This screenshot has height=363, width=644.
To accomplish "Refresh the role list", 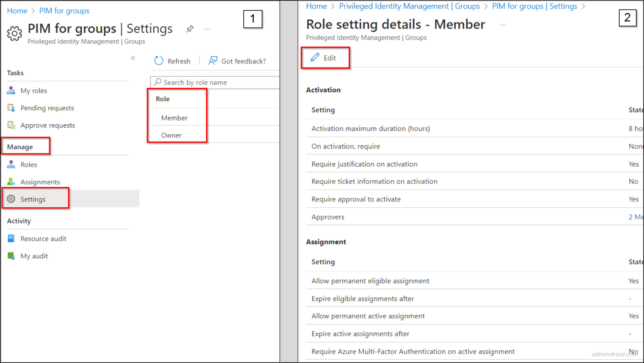I will coord(173,61).
